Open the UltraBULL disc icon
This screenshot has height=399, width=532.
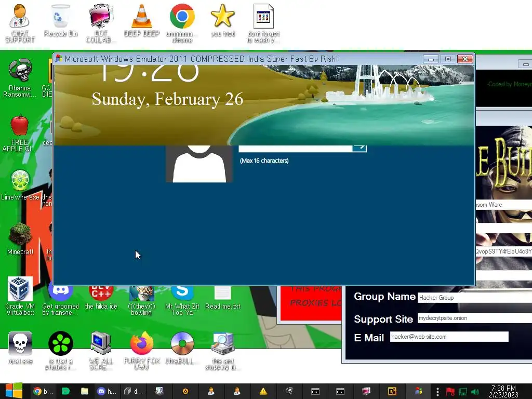click(x=182, y=348)
